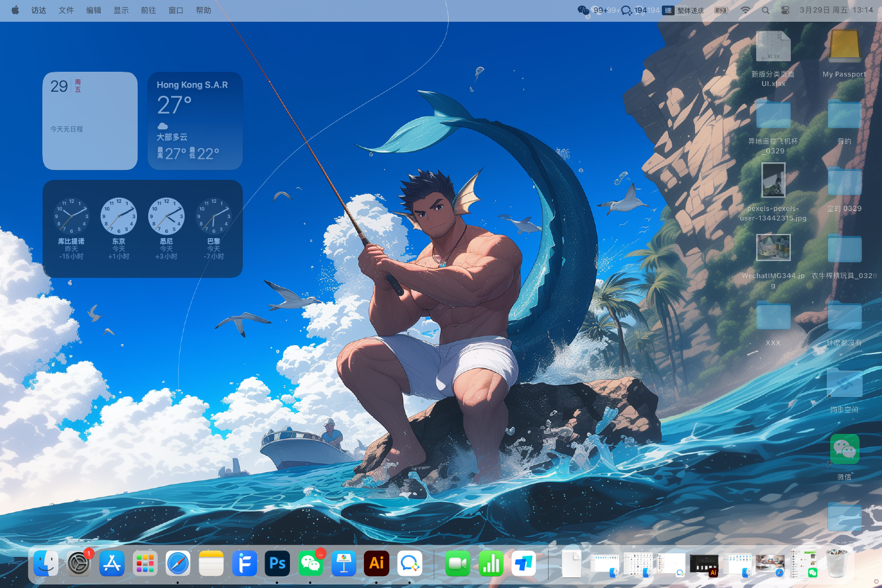Open the My Passport drive on desktop

[844, 47]
